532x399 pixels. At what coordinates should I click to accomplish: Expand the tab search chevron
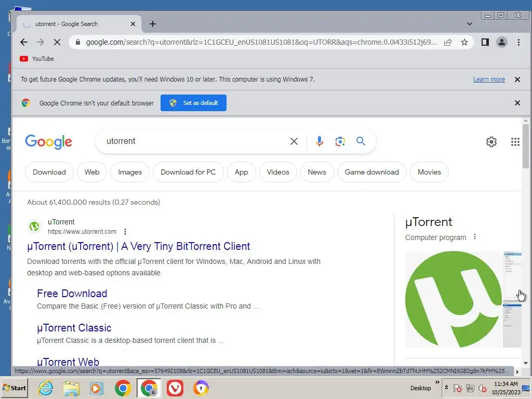point(470,24)
